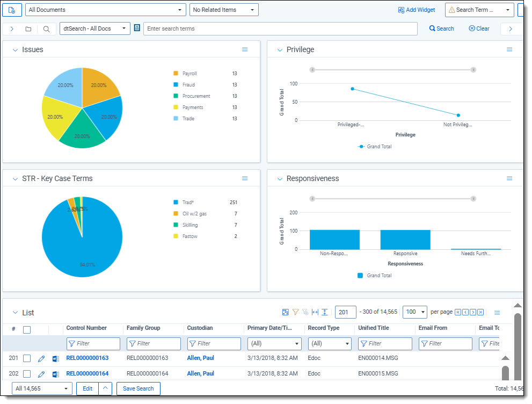532x404 pixels.
Task: Click the new document icon button
Action: tap(12, 10)
